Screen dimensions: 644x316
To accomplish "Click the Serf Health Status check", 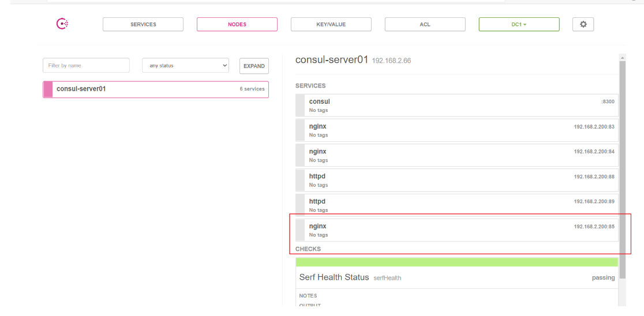I will (334, 277).
